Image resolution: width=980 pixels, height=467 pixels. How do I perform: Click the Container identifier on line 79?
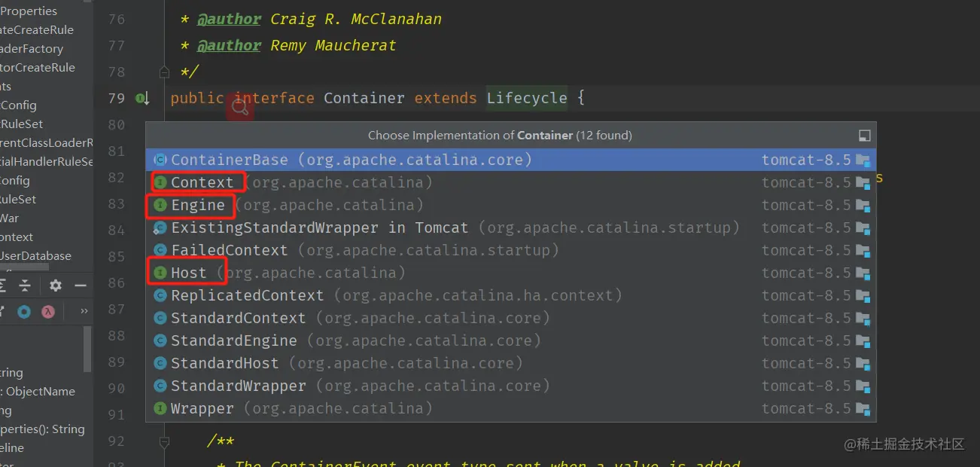tap(364, 98)
